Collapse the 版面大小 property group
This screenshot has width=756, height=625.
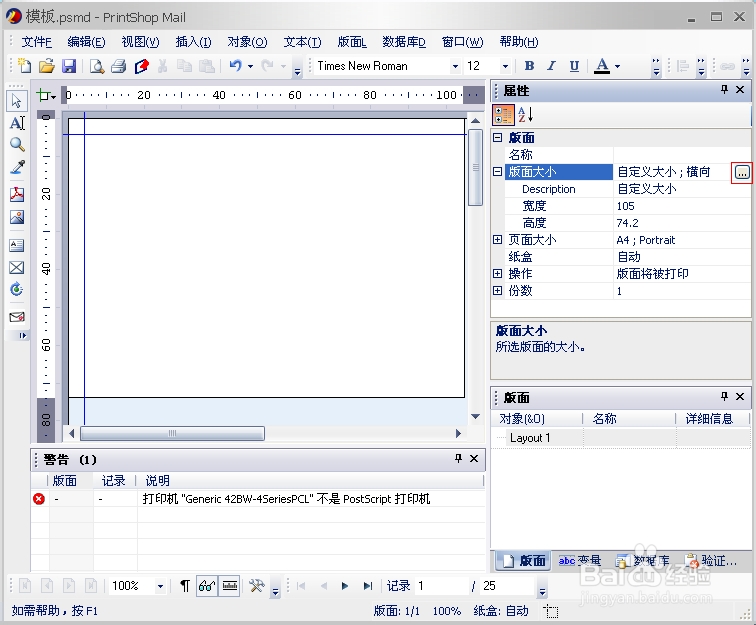498,172
